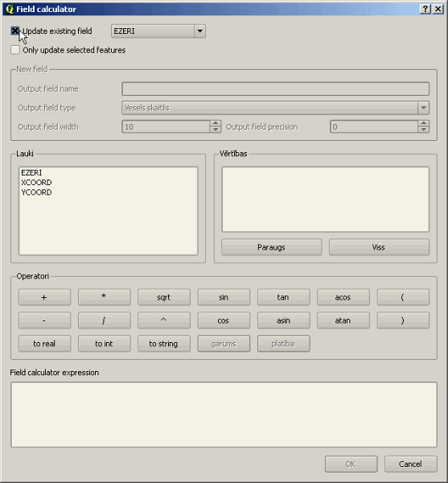The width and height of the screenshot is (448, 483).
Task: Cancel the Field calculator dialog
Action: click(410, 464)
